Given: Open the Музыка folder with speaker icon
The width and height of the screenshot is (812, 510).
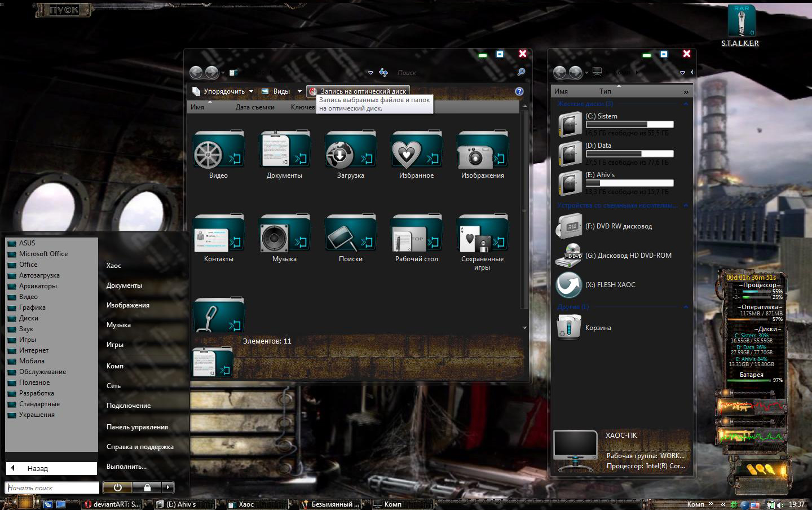Looking at the screenshot, I should (284, 234).
